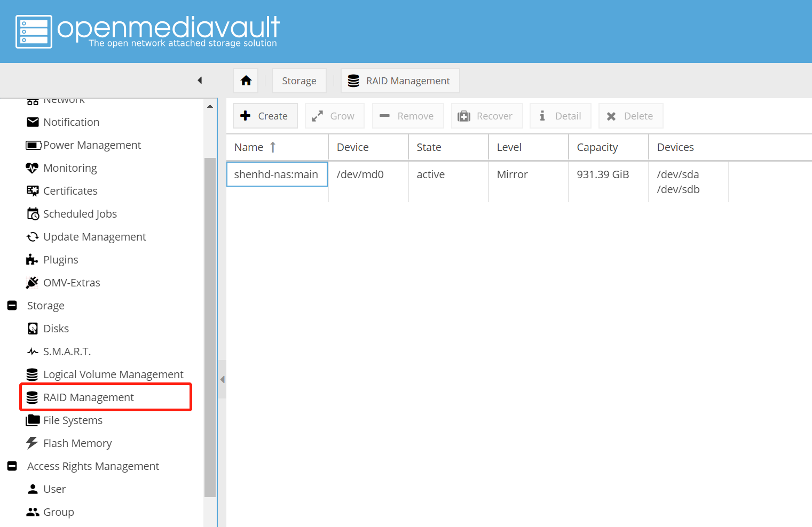Collapse the Storage tree section
This screenshot has height=527, width=812.
(12, 306)
